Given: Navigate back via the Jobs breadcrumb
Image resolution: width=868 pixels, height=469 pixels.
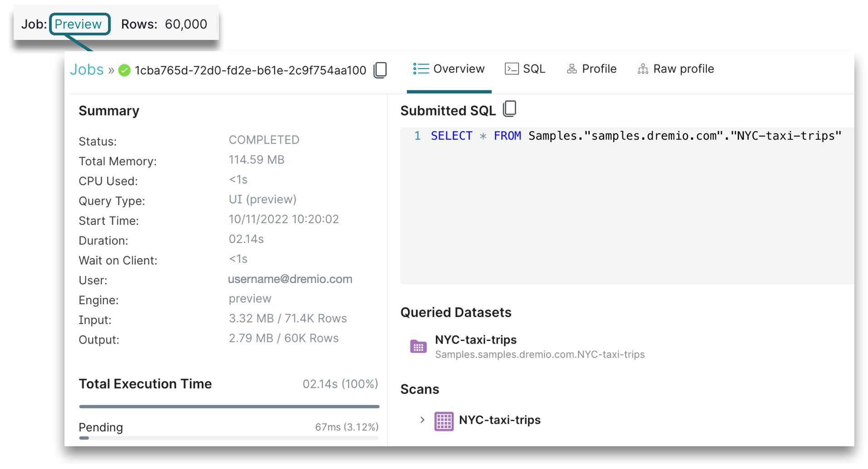Looking at the screenshot, I should [86, 69].
